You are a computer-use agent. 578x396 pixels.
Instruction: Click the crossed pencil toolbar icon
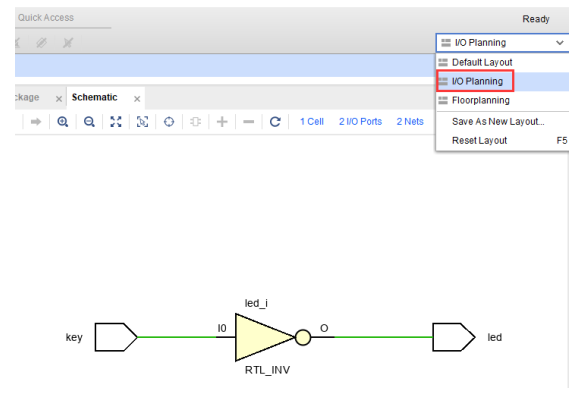[41, 43]
